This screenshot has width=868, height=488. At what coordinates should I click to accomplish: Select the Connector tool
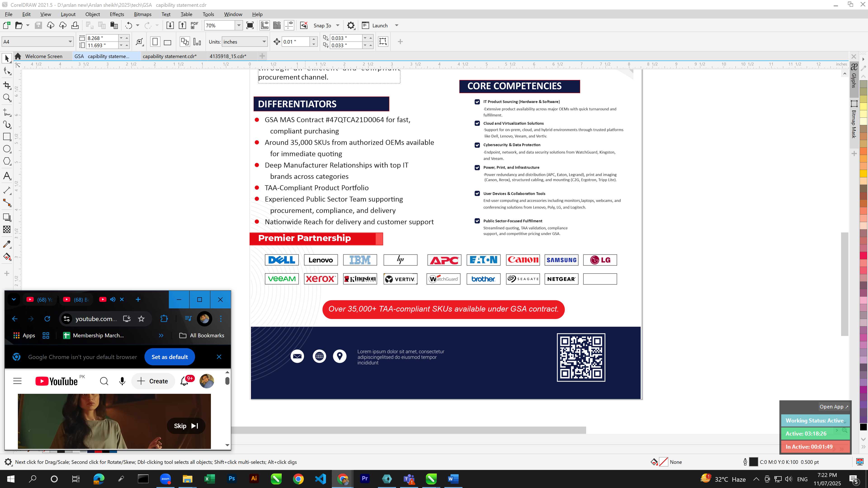pyautogui.click(x=7, y=203)
